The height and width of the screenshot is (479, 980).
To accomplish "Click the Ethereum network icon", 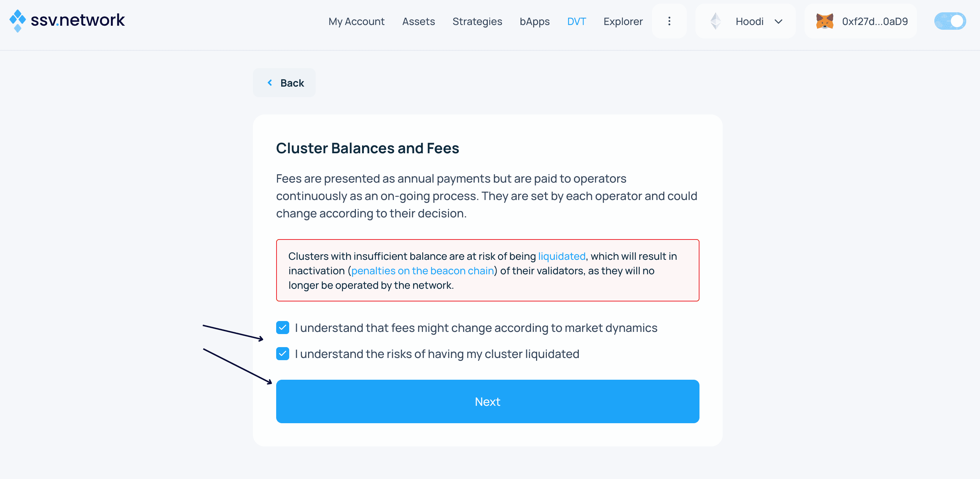I will (715, 21).
